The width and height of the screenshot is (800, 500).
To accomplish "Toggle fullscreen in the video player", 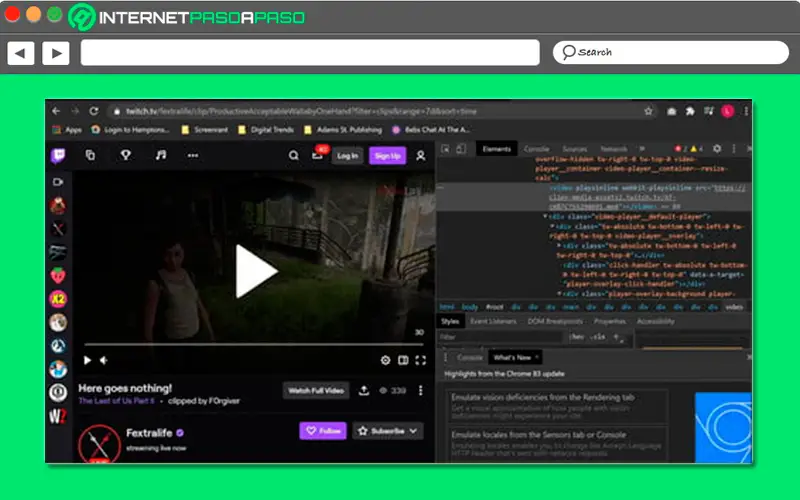I will [x=420, y=360].
